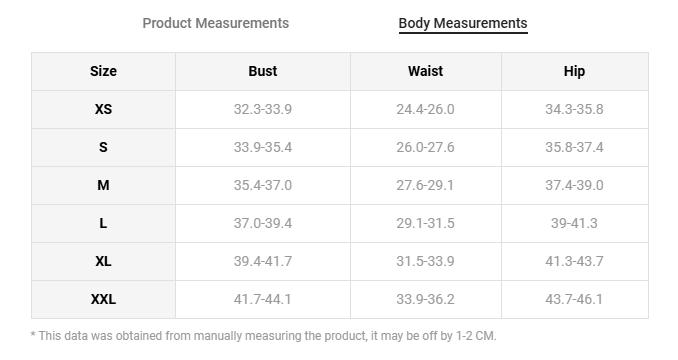This screenshot has height=360, width=678.
Task: Click the Size column header
Action: (x=103, y=71)
